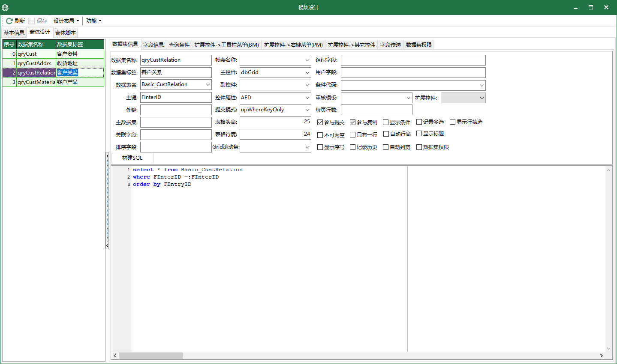The image size is (617, 364).
Task: Tick 数据集权限 checkbox in options
Action: click(419, 147)
